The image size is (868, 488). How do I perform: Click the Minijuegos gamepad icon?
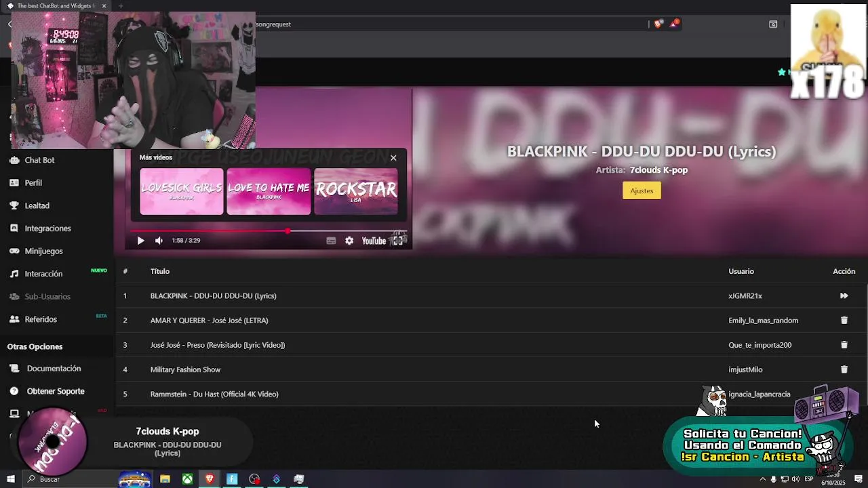(14, 251)
